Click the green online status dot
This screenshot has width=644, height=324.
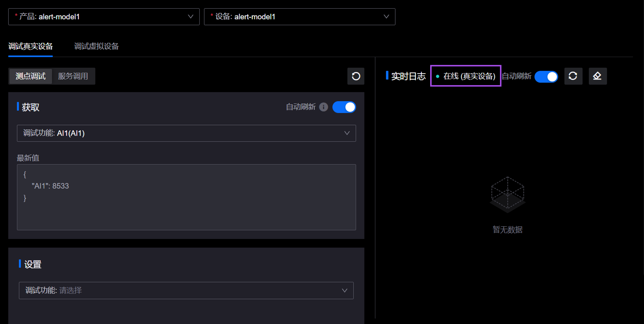pyautogui.click(x=437, y=77)
